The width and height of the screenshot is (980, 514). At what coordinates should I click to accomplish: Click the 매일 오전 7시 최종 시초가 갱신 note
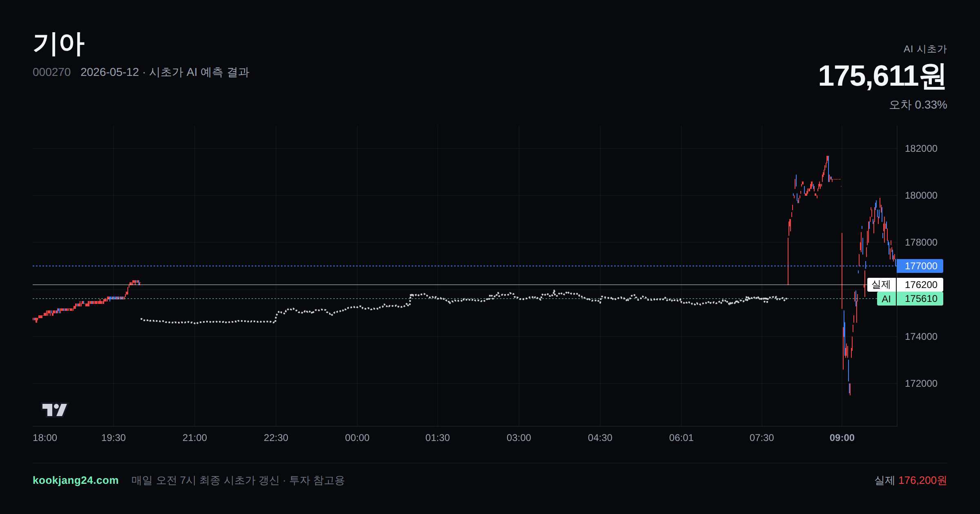point(238,480)
